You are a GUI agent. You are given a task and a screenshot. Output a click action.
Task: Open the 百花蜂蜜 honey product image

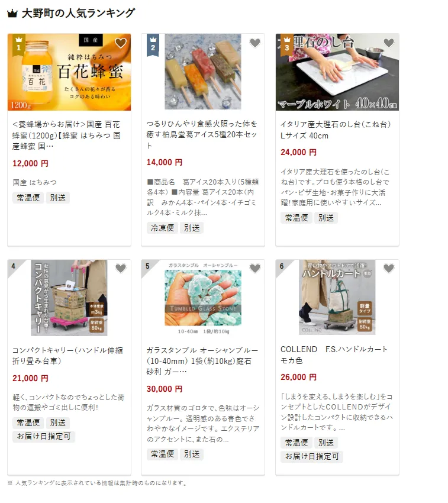69,72
